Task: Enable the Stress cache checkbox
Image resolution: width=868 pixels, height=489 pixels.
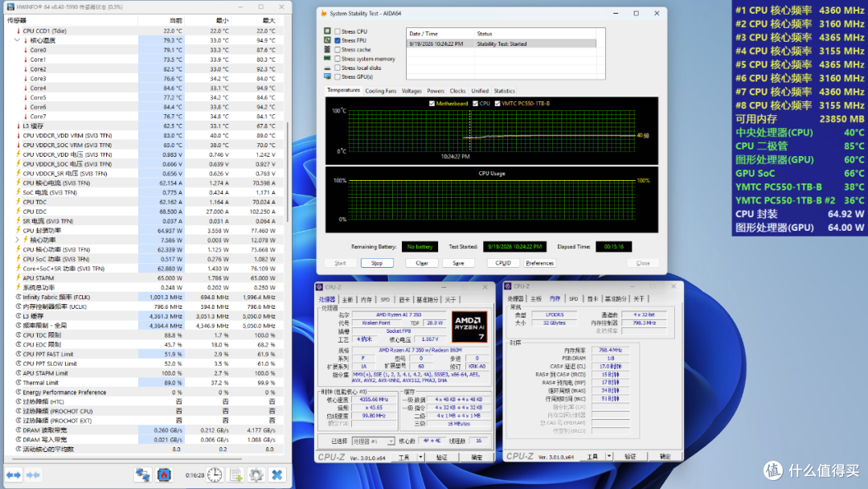Action: click(338, 50)
